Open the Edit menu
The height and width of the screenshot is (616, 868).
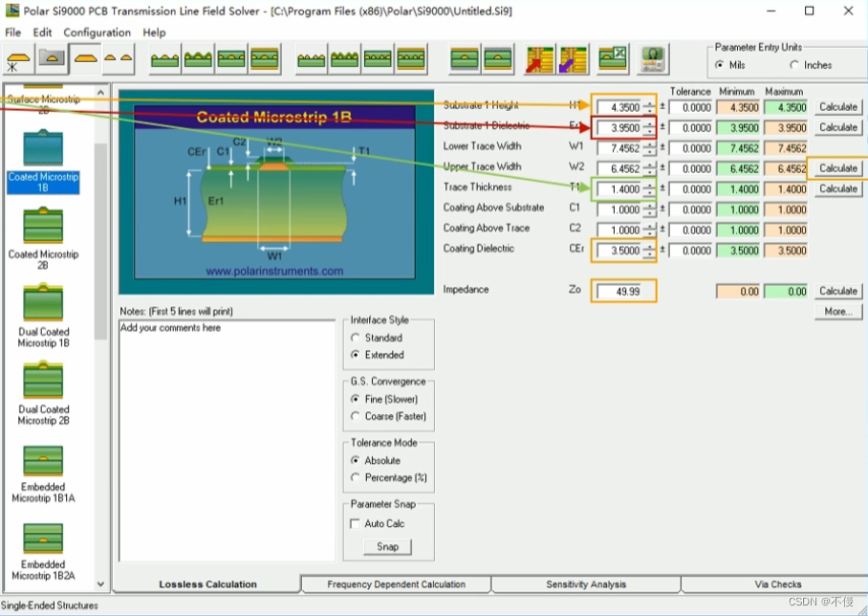[x=42, y=33]
